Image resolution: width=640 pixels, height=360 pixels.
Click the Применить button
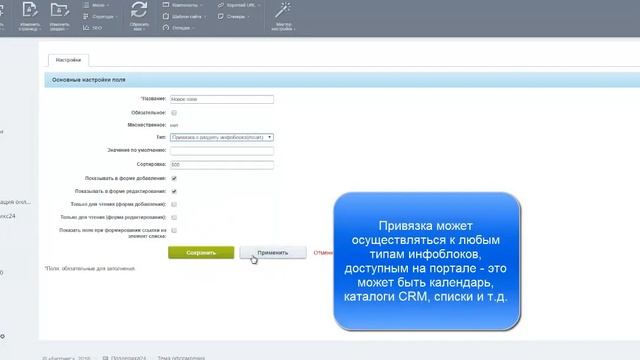273,253
